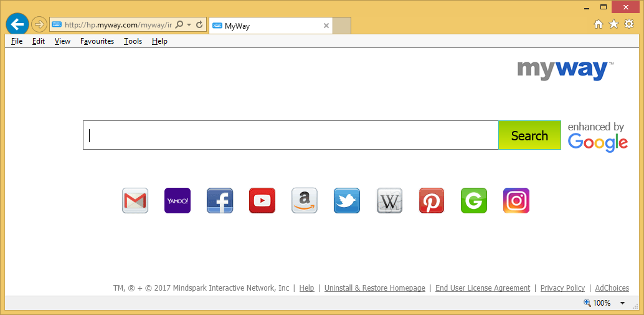This screenshot has height=315, width=644.
Task: Click the Google logo beside the search button
Action: tap(598, 142)
